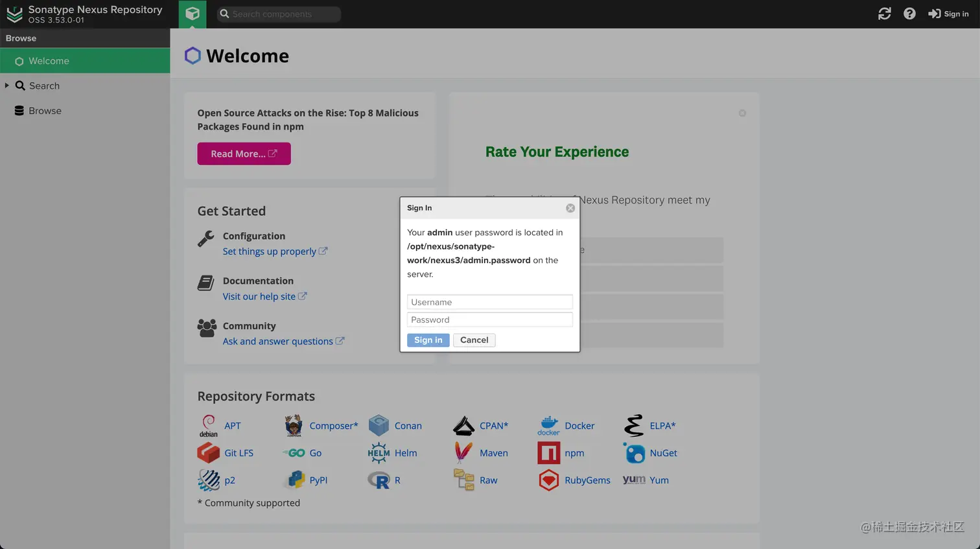Open the RubyGems format link

(x=588, y=480)
